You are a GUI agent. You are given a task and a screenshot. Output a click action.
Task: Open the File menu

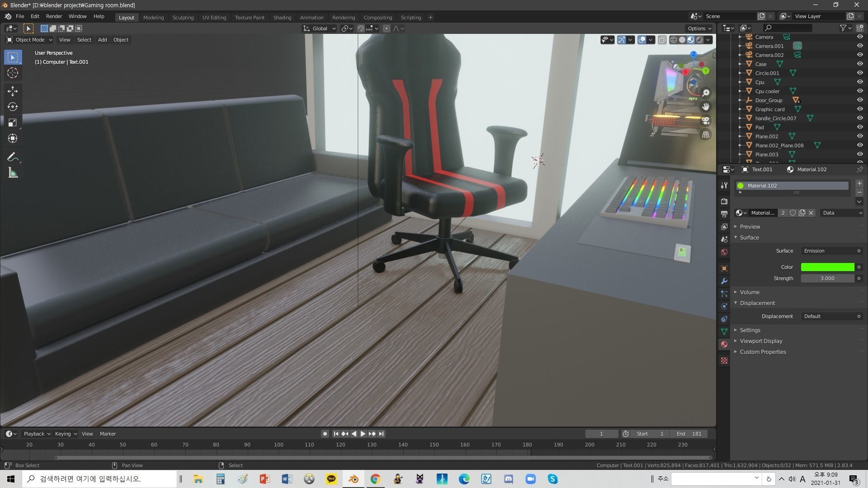[20, 16]
